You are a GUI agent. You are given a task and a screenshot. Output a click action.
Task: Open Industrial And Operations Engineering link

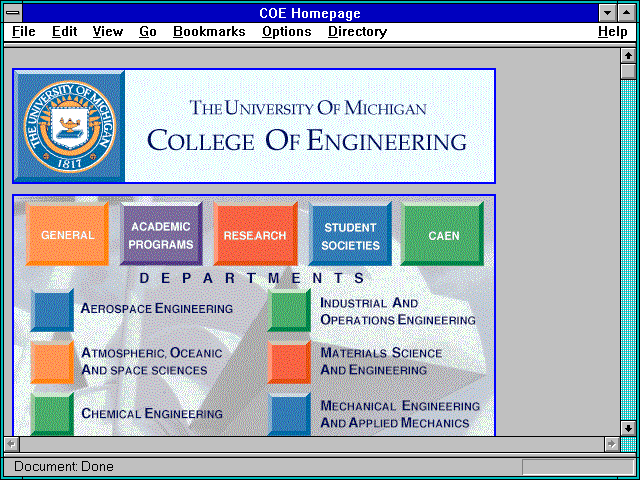click(398, 311)
